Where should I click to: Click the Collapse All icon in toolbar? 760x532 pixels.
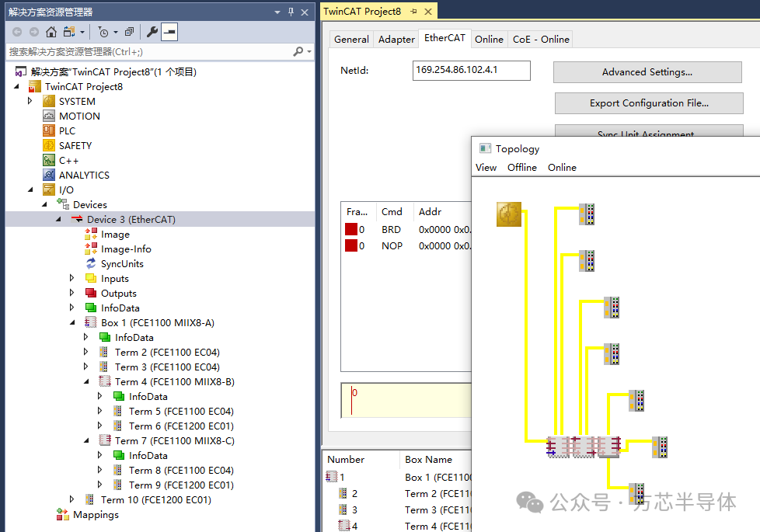[x=129, y=32]
